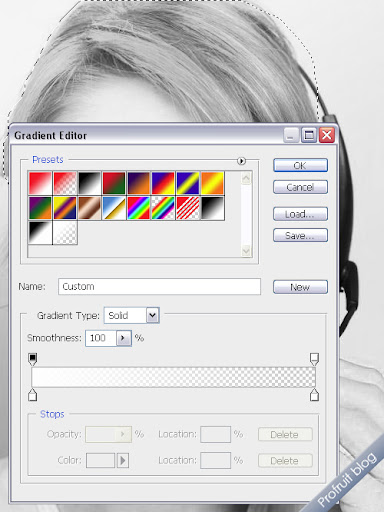Choose the Violet, Orange gradient preset
The width and height of the screenshot is (384, 512).
point(139,183)
